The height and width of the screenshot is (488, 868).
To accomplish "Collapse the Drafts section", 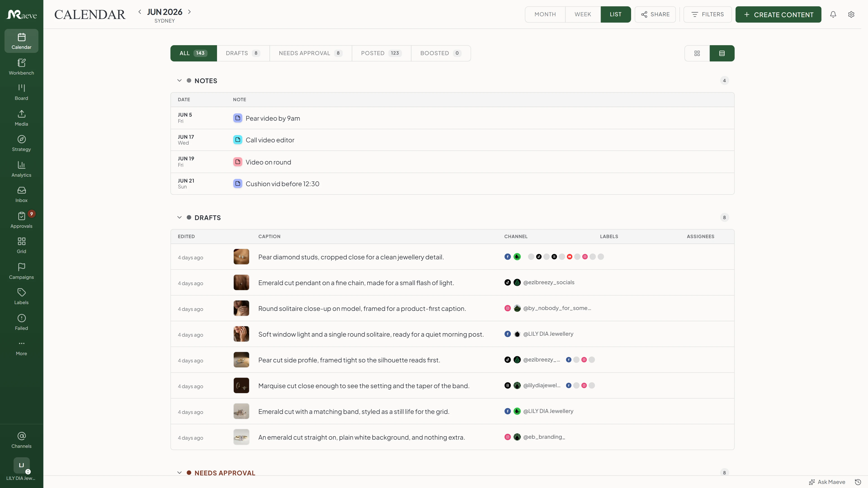I will point(179,218).
